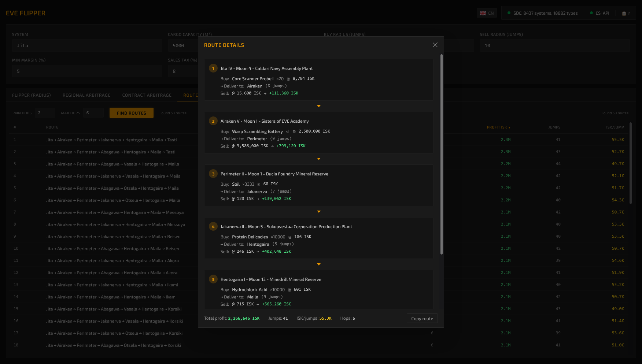642x364 pixels.
Task: Click the Route Details dialog title
Action: (224, 45)
